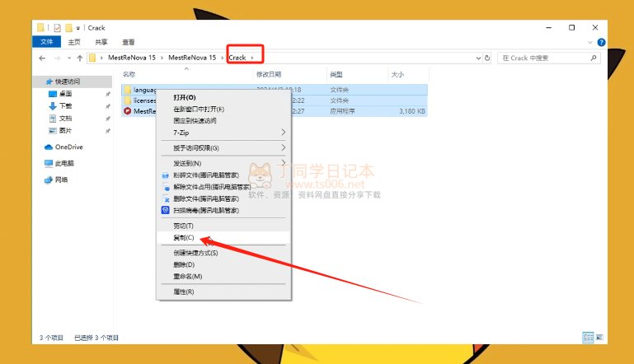634x364 pixels.
Task: Click the search magnifier icon
Action: point(593,58)
